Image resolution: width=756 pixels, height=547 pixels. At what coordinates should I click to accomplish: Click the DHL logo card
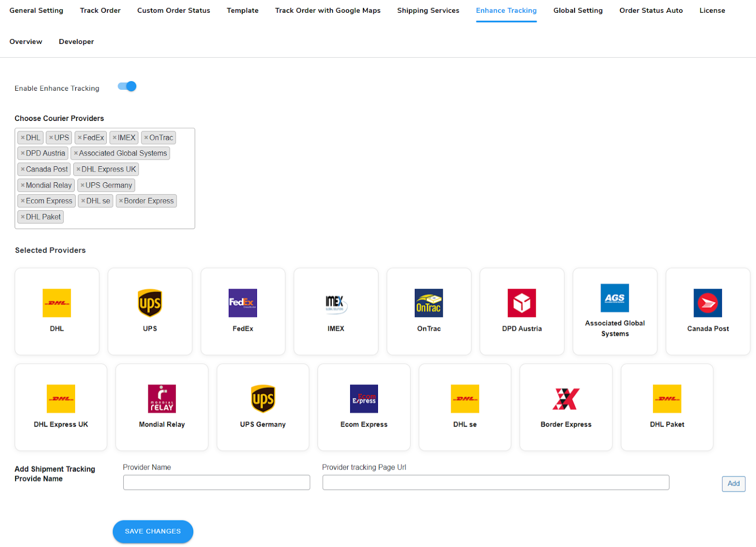[x=57, y=311]
